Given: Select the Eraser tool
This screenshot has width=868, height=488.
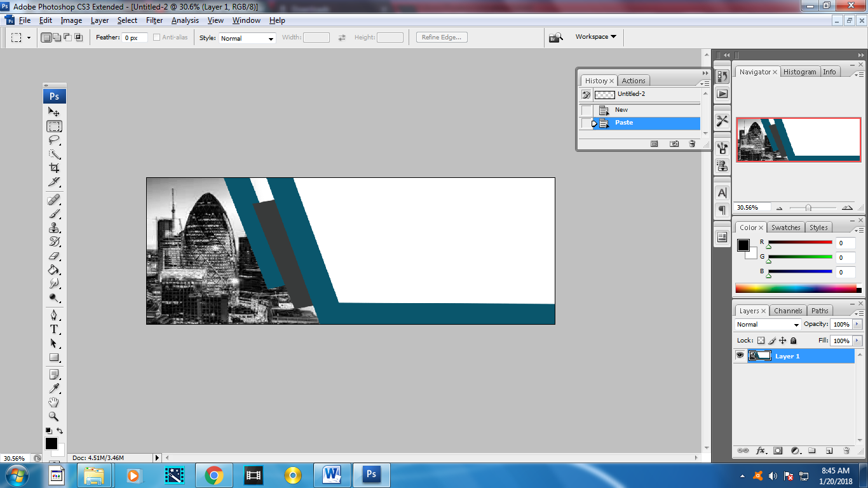Looking at the screenshot, I should pos(54,256).
